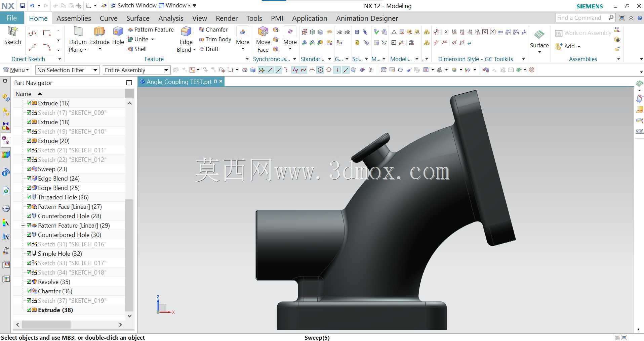Open the Unite boolean dropdown arrow
The width and height of the screenshot is (644, 341).
pyautogui.click(x=153, y=39)
